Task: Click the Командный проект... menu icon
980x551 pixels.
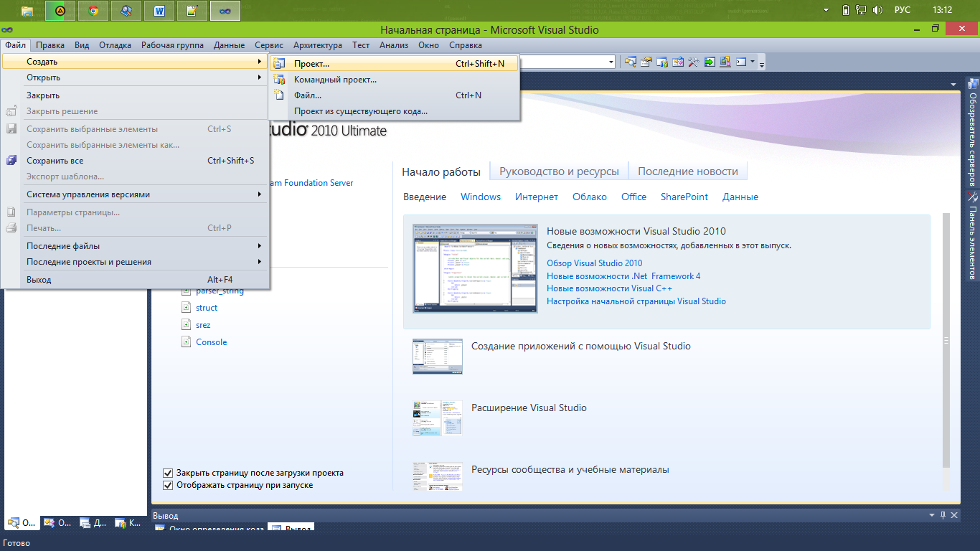Action: click(280, 79)
